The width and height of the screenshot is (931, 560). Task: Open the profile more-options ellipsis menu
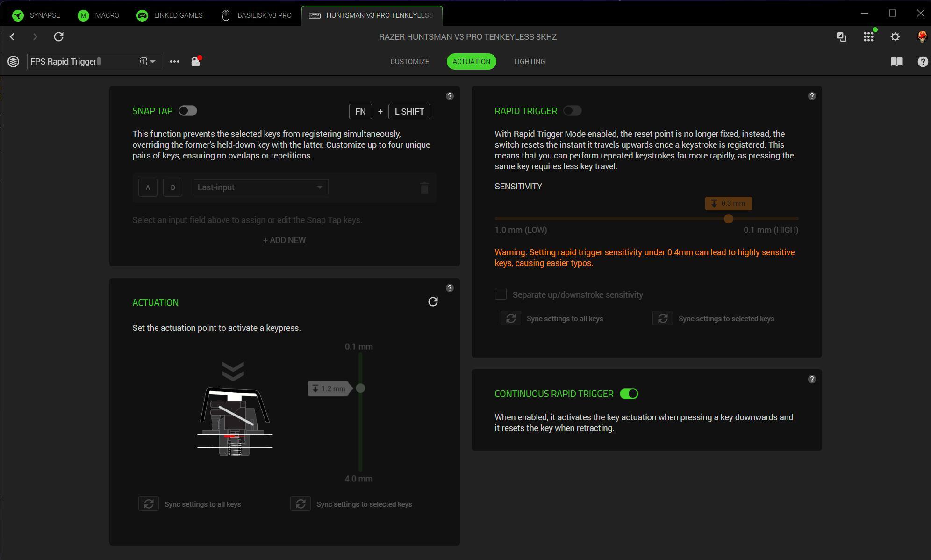[x=174, y=61]
